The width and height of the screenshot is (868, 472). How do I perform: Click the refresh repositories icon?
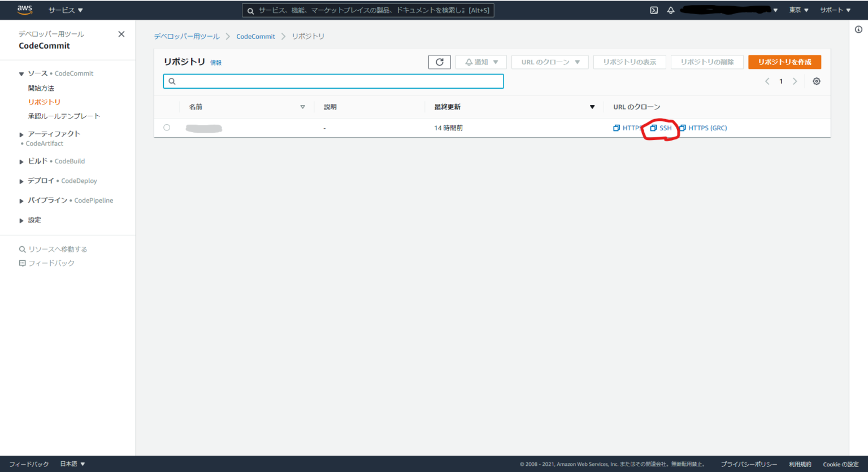[x=439, y=62]
